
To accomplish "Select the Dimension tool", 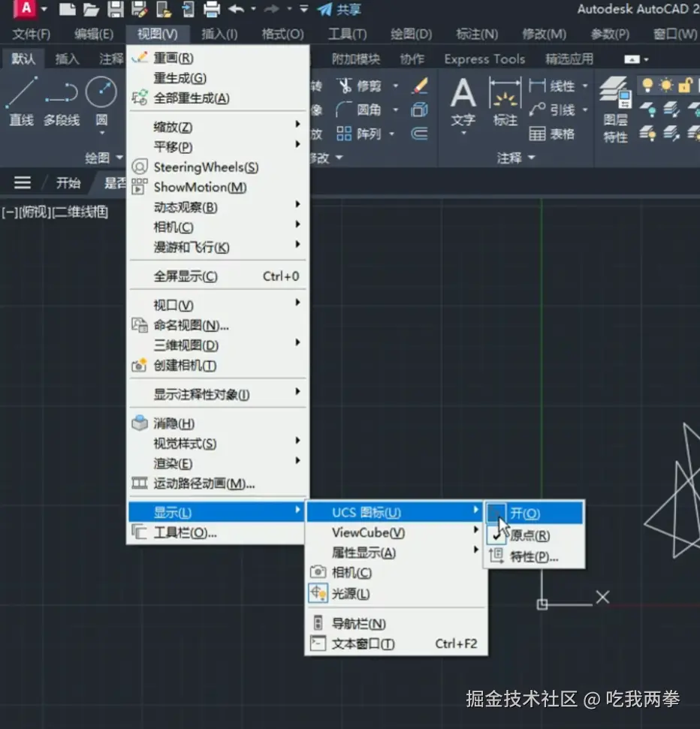I will [x=505, y=102].
